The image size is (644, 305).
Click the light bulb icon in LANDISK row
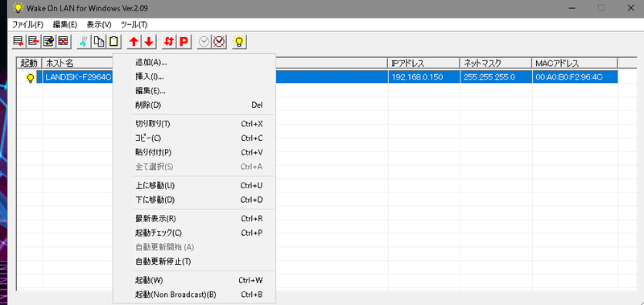30,77
